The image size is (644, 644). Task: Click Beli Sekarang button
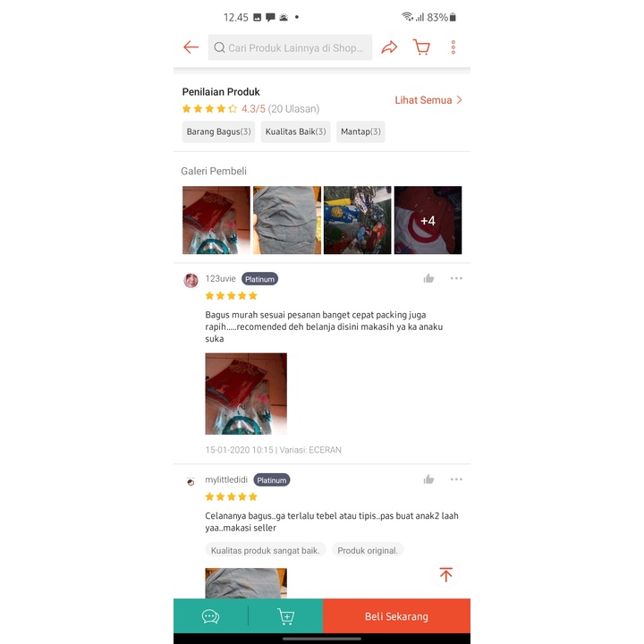[x=396, y=616]
